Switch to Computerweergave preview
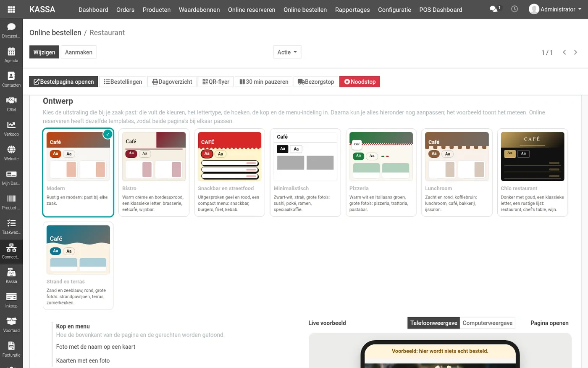 tap(488, 323)
